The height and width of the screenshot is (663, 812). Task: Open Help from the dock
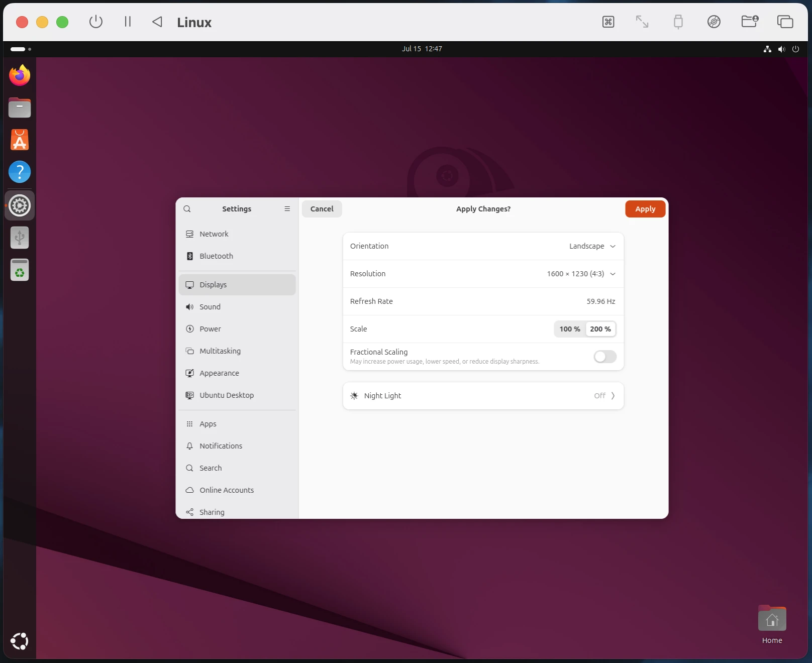[20, 172]
